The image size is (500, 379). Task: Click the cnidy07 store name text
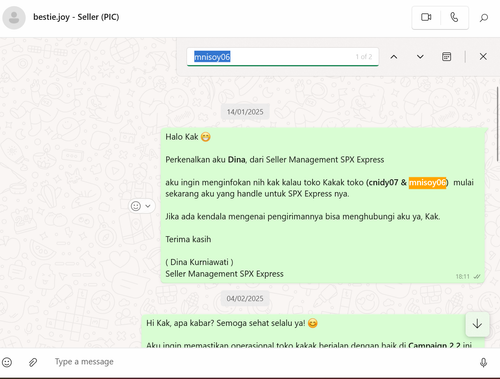point(383,183)
